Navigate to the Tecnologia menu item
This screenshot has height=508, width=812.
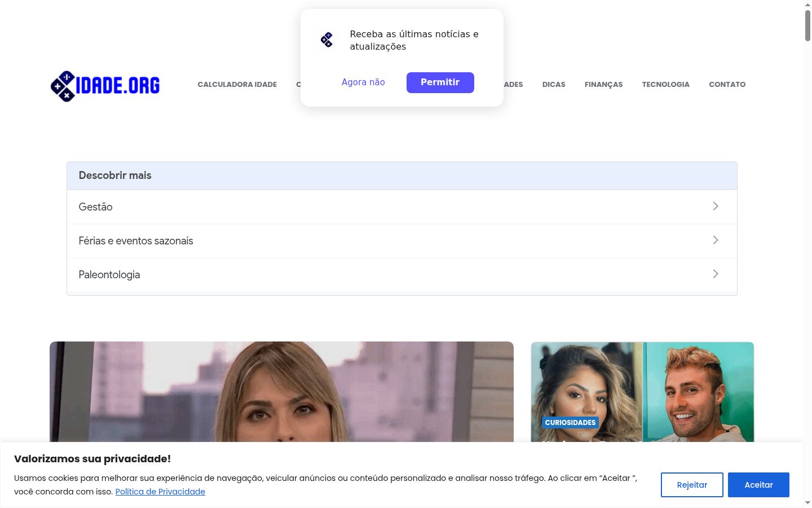(x=665, y=84)
